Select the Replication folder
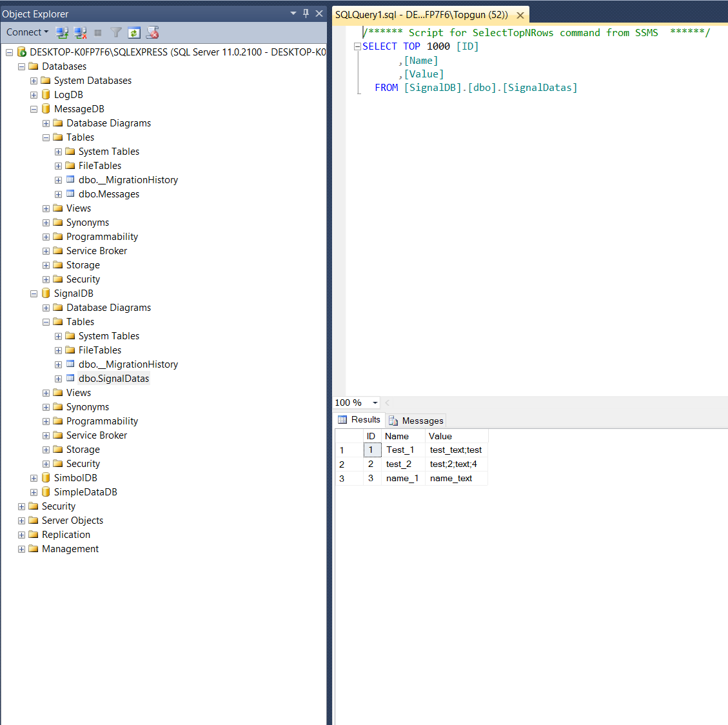The image size is (728, 725). click(66, 535)
